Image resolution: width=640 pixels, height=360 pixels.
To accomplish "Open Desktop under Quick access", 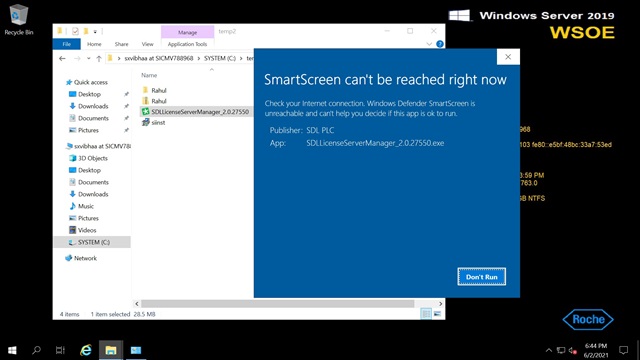I will coord(89,94).
